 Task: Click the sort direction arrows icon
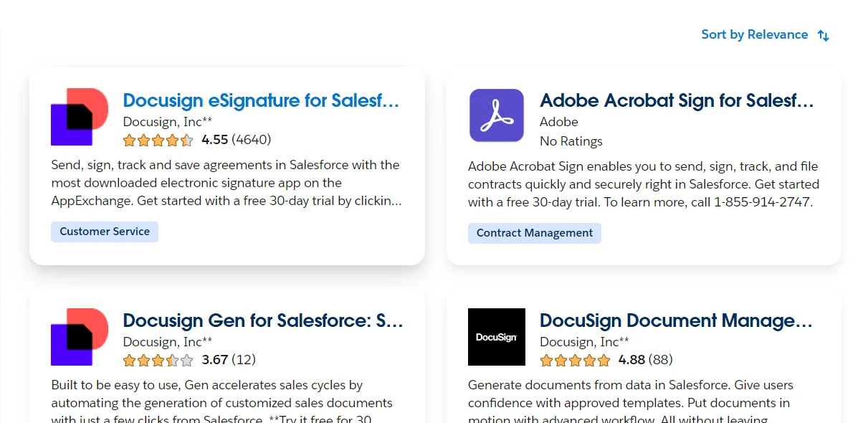[x=823, y=34]
